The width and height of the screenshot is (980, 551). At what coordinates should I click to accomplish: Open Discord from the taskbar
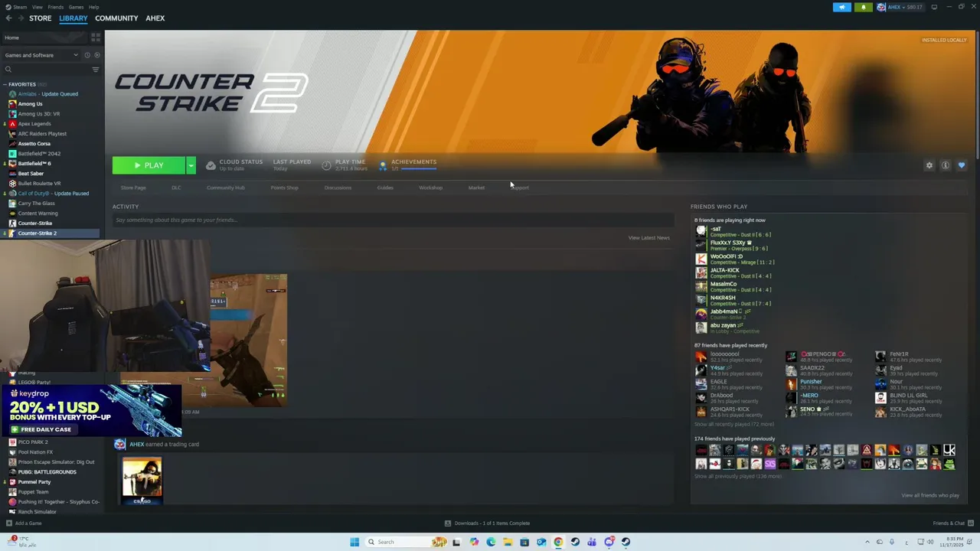coord(609,542)
